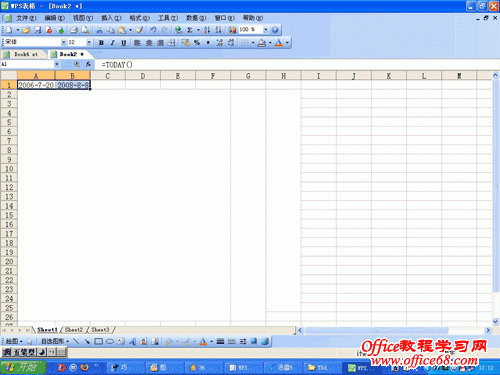Screen dimensions: 500x375
Task: Open the File (文件) menu
Action: (26, 18)
